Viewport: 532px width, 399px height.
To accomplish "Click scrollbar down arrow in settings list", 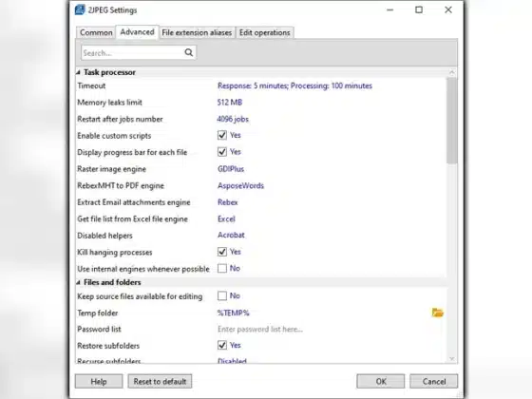I will (x=451, y=359).
